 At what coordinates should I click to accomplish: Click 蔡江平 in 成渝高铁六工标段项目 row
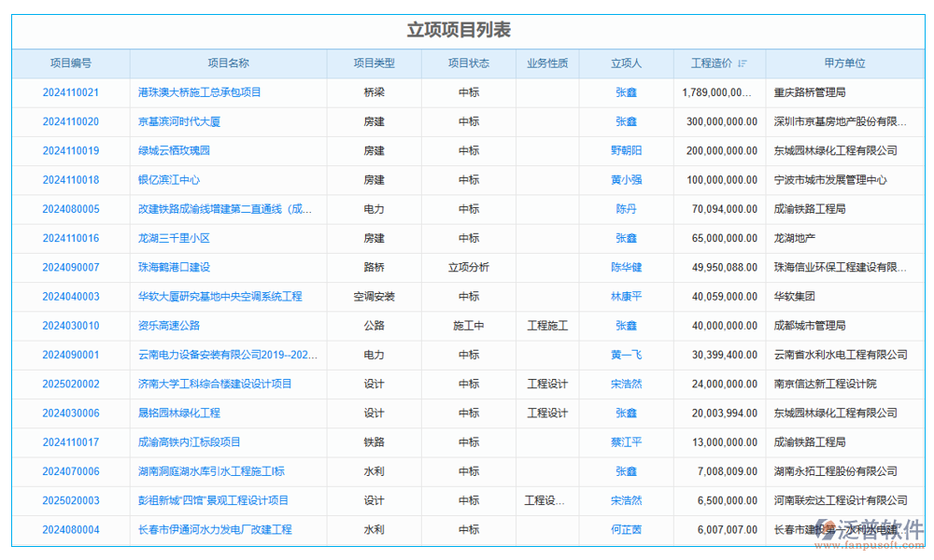pos(624,441)
